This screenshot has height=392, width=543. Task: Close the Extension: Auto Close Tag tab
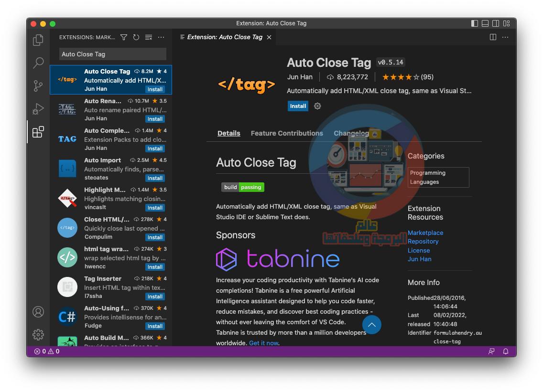click(x=269, y=37)
